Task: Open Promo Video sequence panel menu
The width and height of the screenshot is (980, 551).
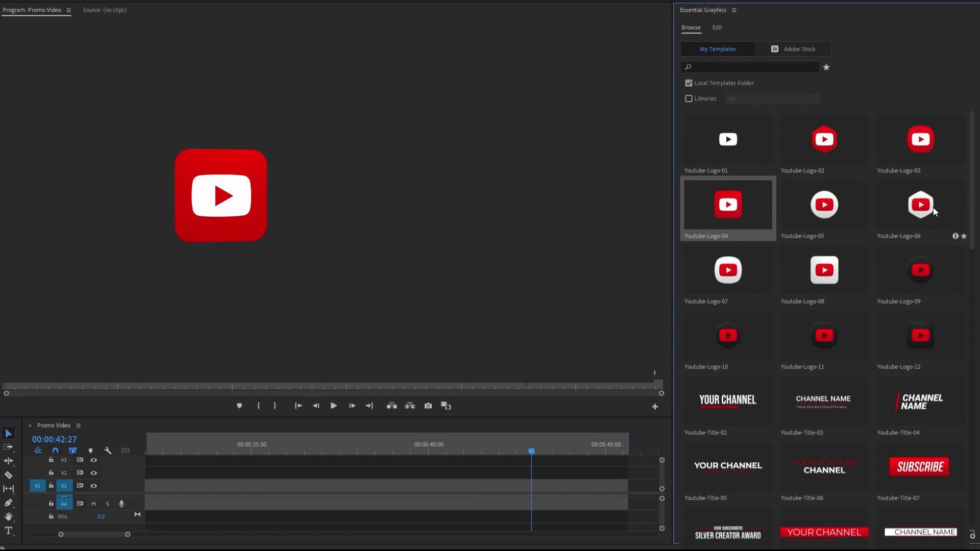Action: [79, 425]
